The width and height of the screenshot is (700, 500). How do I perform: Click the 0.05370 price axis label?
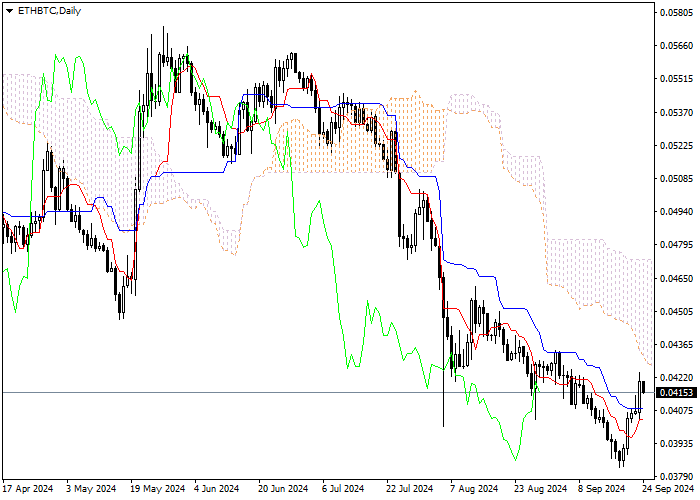tap(676, 112)
